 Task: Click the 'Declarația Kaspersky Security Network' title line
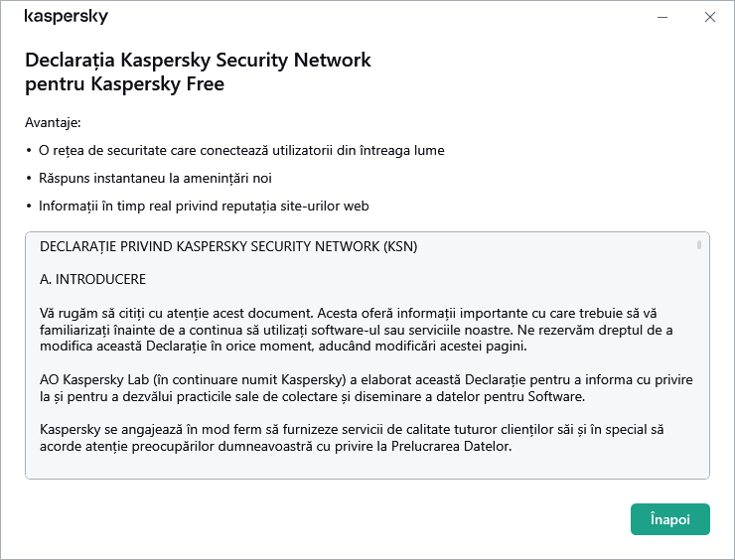click(x=198, y=61)
